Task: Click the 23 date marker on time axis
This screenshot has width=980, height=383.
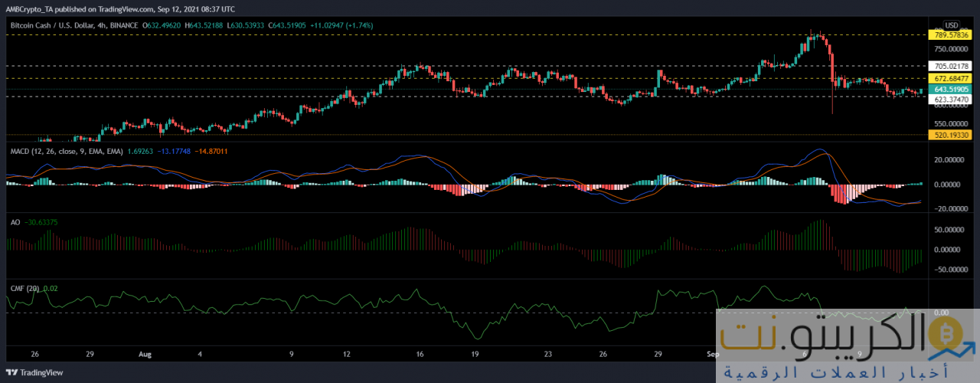Action: (548, 355)
